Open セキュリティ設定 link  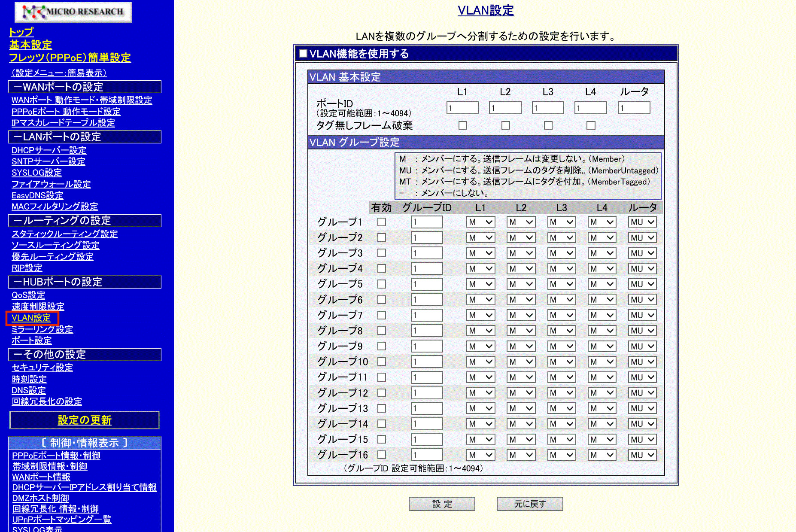43,368
